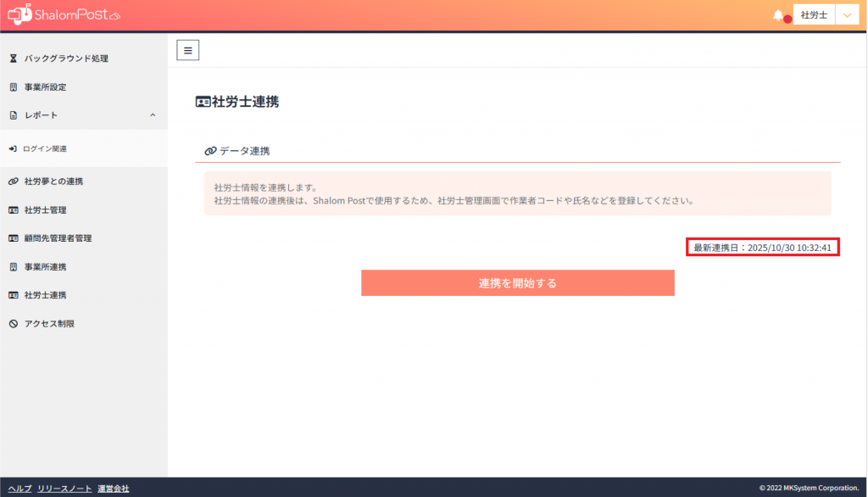Select the 社労士 user name box
Image resolution: width=868 pixels, height=497 pixels.
814,15
